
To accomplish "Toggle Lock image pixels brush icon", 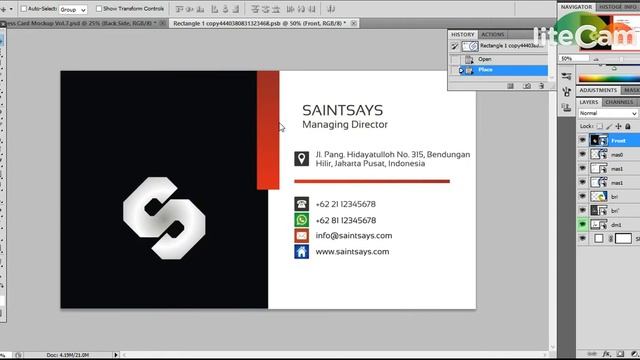I will (x=609, y=127).
